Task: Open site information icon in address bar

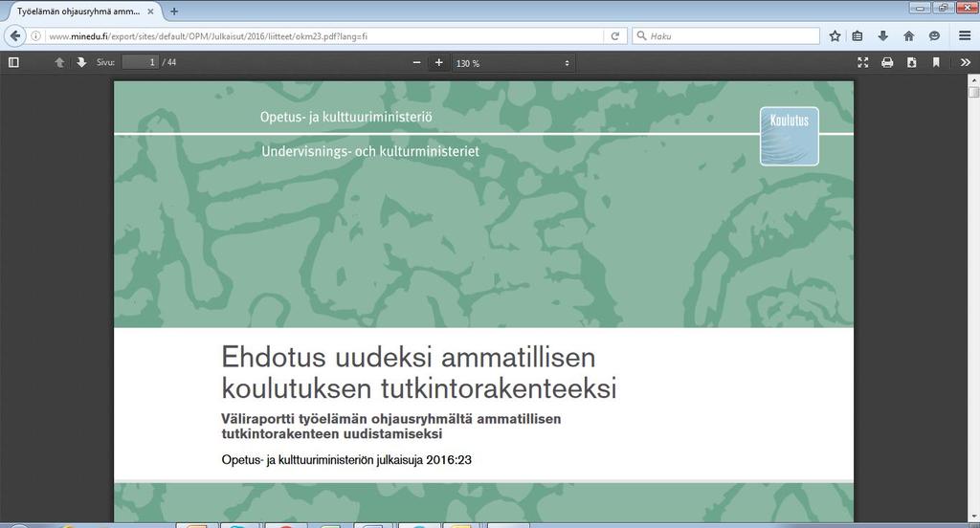Action: click(x=35, y=36)
